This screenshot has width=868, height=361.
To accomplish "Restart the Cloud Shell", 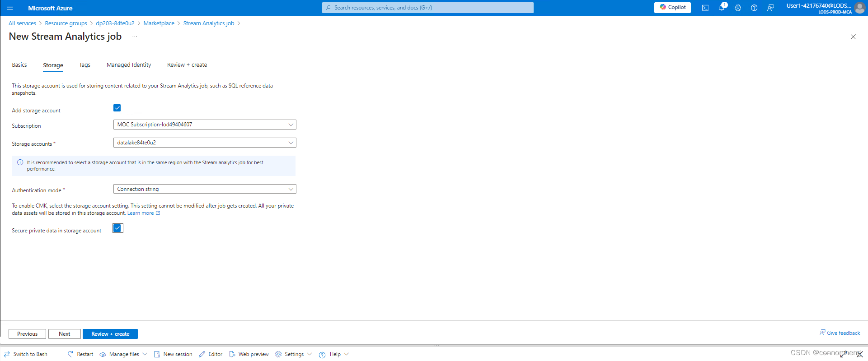I will coord(80,354).
